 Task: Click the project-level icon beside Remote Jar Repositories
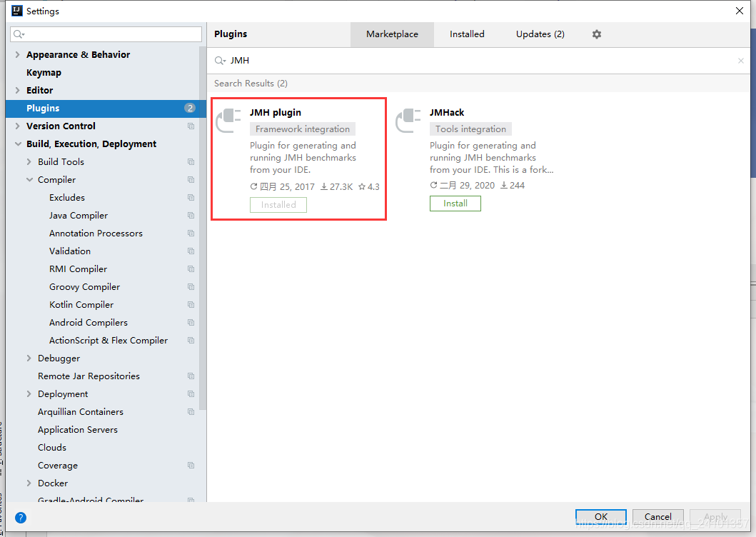[191, 376]
